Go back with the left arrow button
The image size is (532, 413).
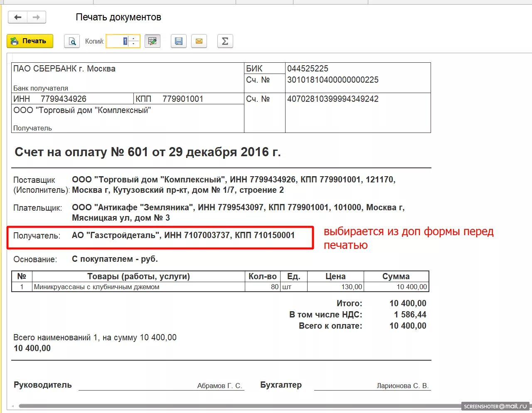tap(18, 17)
